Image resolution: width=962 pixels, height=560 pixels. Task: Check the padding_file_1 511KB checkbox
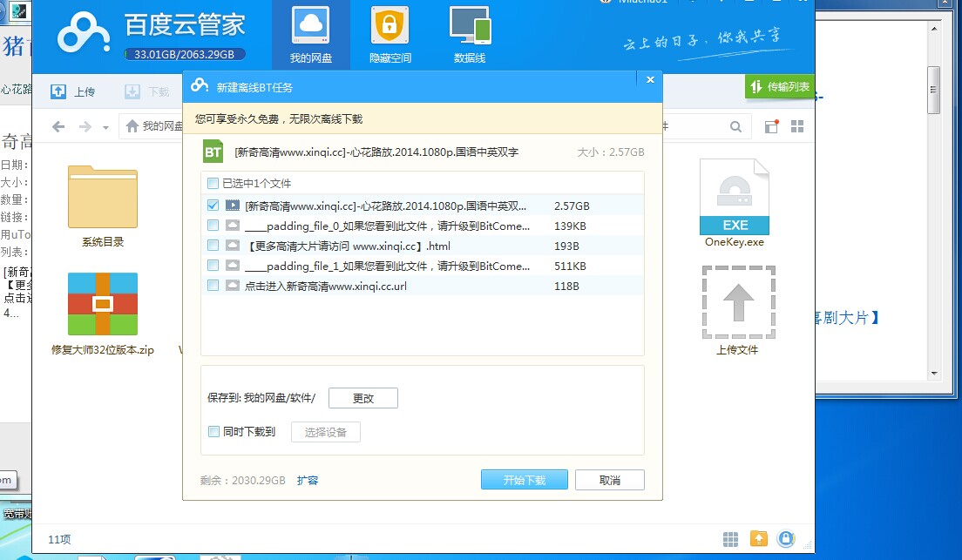pos(213,266)
